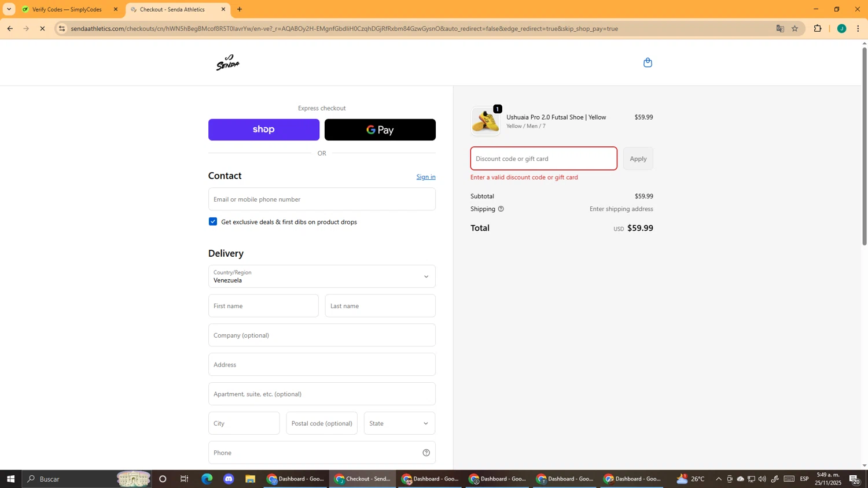
Task: Click the Shipping info question mark icon
Action: [501, 209]
